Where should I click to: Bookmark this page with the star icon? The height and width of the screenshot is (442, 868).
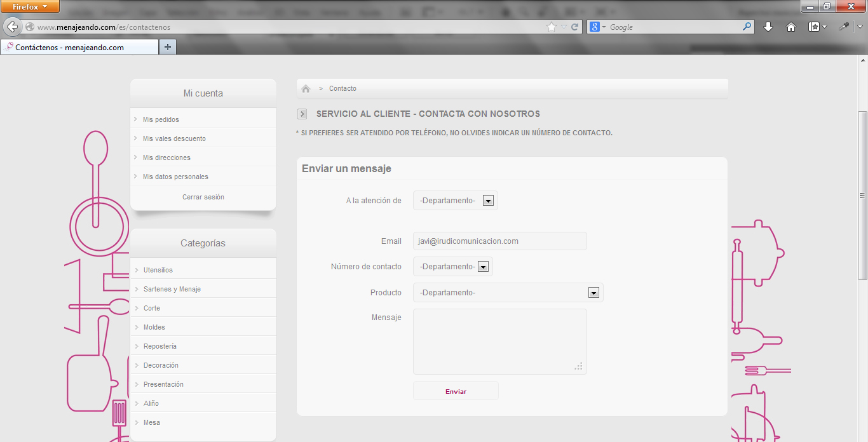(x=551, y=27)
